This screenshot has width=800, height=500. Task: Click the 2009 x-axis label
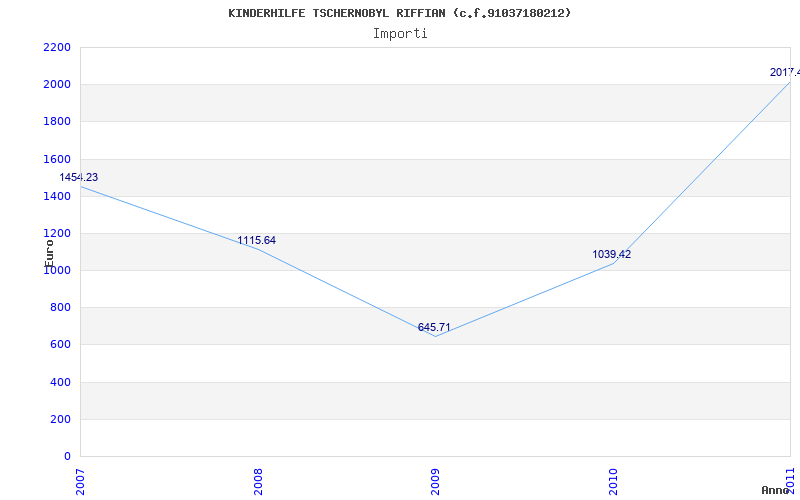(x=435, y=482)
